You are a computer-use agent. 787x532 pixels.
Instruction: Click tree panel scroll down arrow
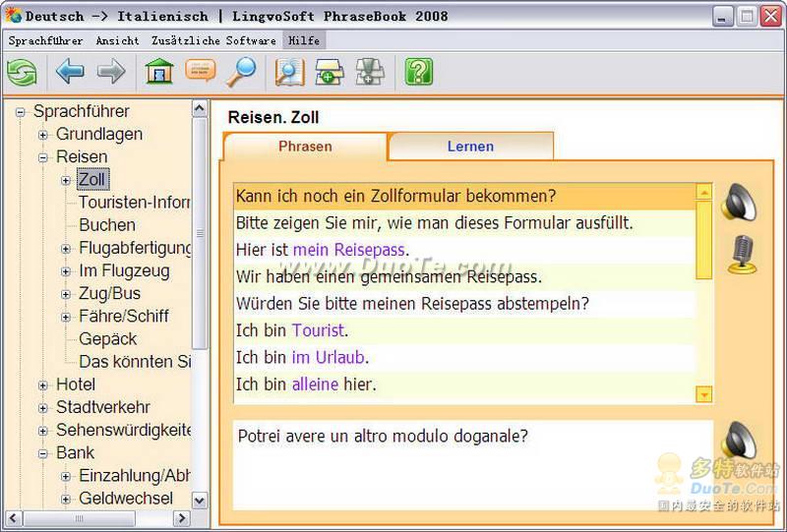[x=200, y=501]
